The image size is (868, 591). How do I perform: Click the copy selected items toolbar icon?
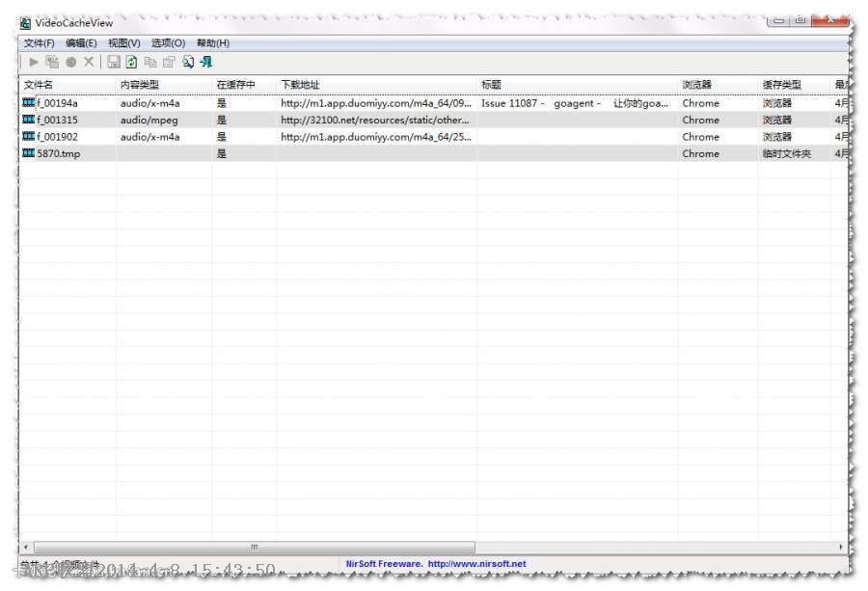[150, 62]
